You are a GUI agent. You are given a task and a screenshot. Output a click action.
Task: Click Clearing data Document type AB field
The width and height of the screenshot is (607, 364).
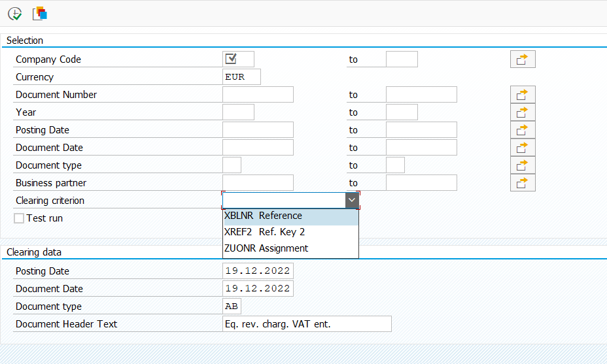[232, 306]
